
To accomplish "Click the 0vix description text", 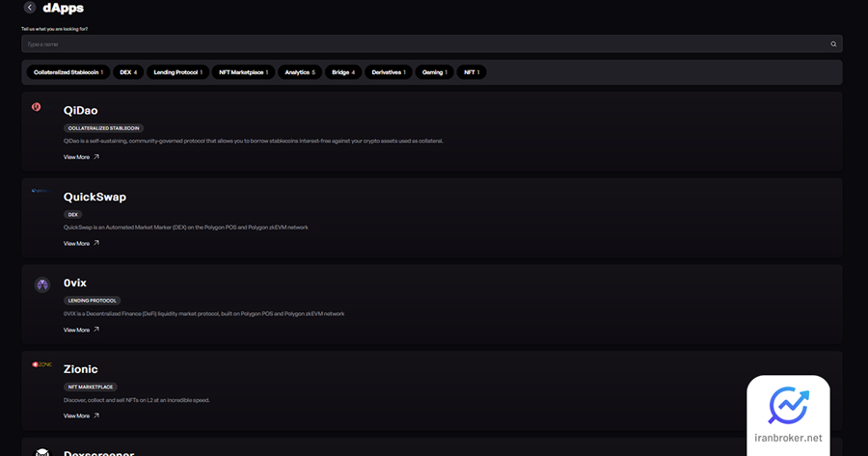I will [203, 313].
